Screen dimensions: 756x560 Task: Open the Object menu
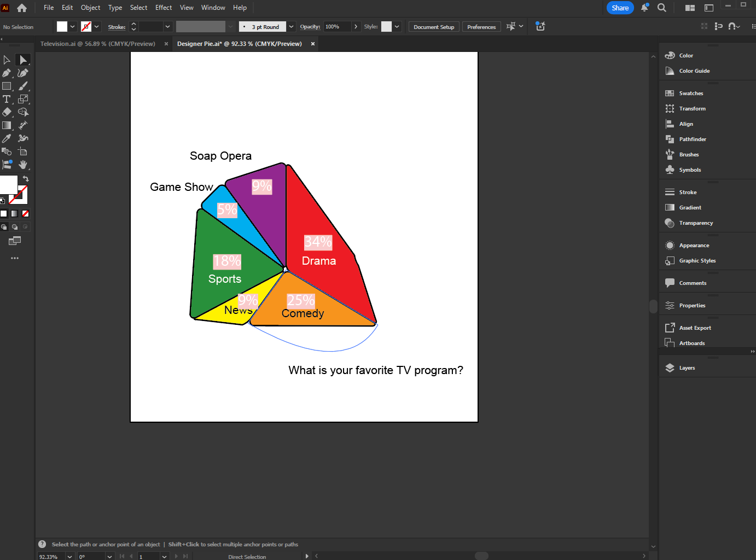pyautogui.click(x=91, y=8)
